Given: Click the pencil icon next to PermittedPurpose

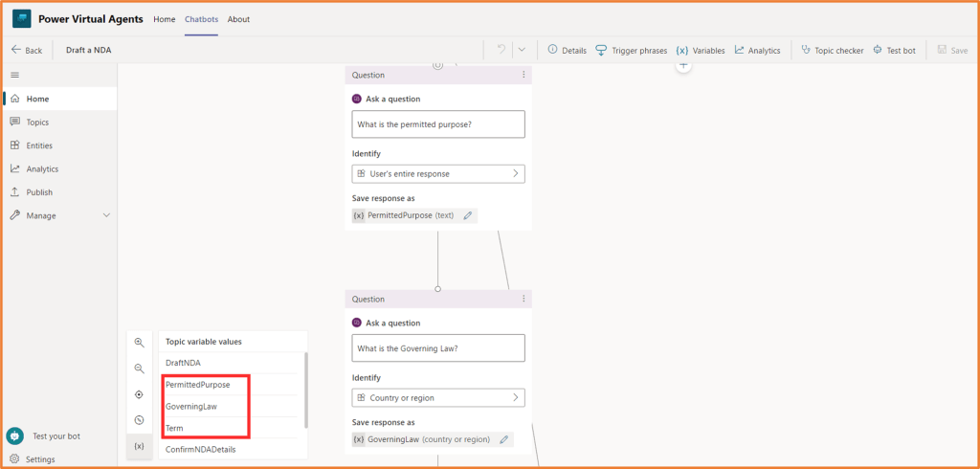Looking at the screenshot, I should [468, 215].
